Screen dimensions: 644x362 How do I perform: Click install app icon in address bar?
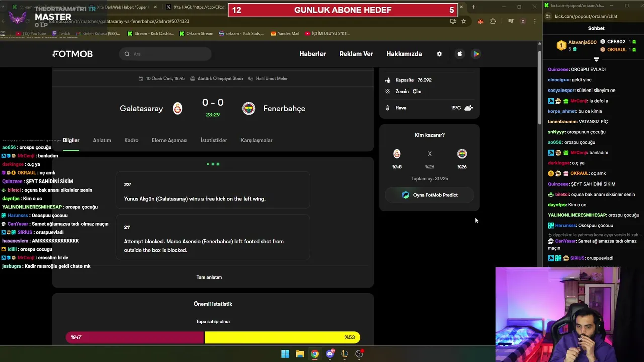(453, 21)
